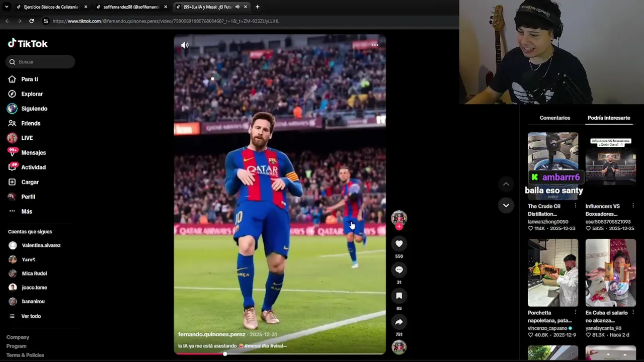The image size is (644, 362).
Task: Open options for Influencers VS Boxeadores video
Action: tap(633, 206)
